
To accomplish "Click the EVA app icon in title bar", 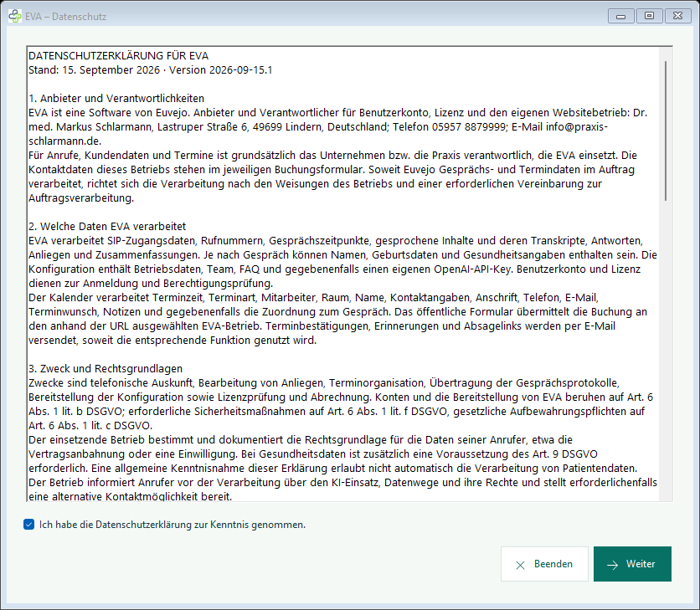I will pos(15,16).
